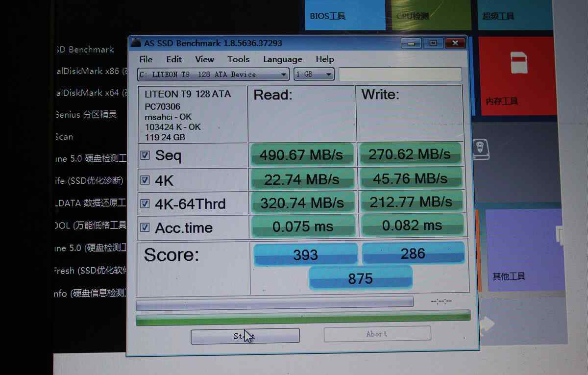Select 'LDATA 数据还原工' in the background list
Viewport: 588px width, 375px height.
[91, 203]
